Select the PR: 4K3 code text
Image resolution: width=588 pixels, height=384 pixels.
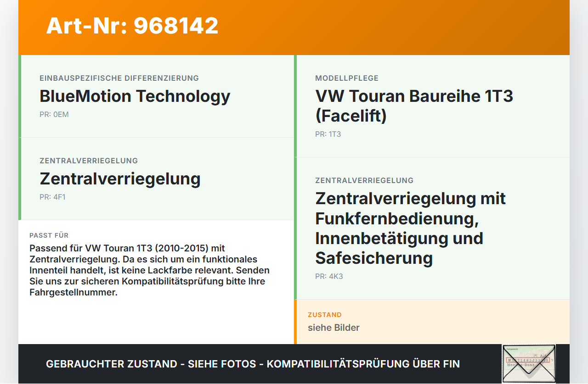tap(329, 276)
